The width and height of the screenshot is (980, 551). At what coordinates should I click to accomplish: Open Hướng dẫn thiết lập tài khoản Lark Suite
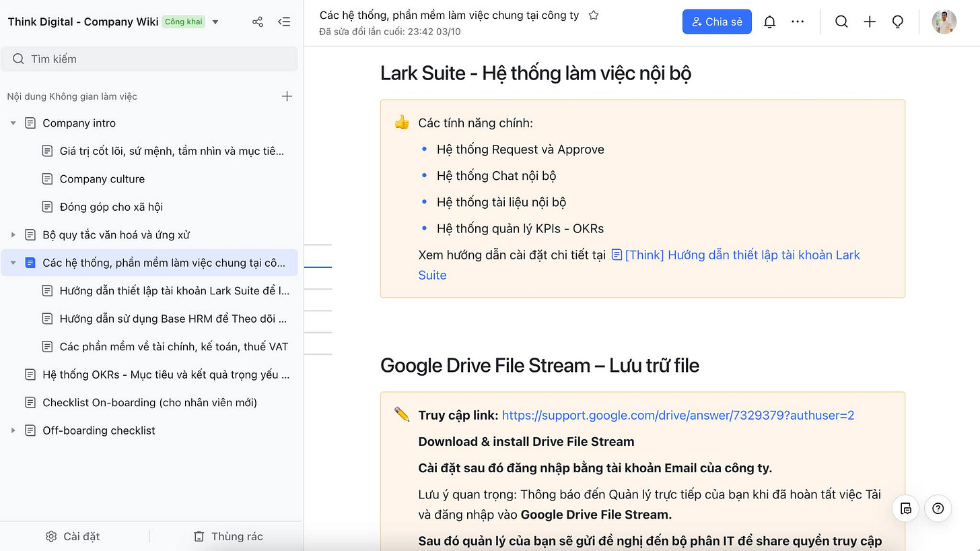click(174, 291)
